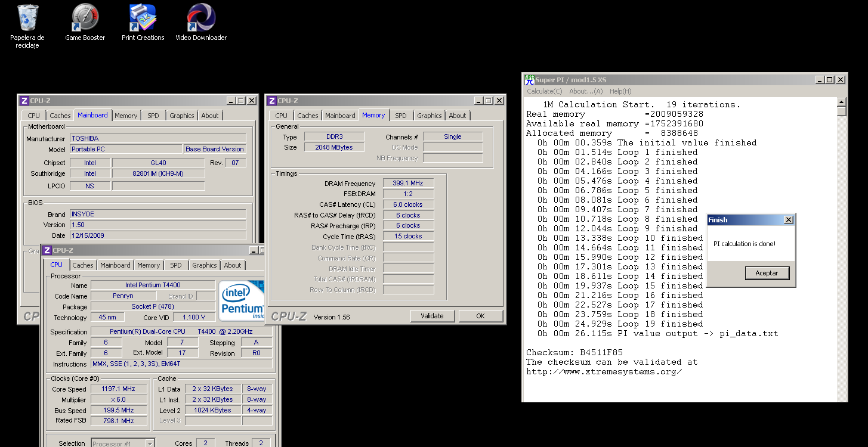Open About tab in CPU window
868x447 pixels.
(x=233, y=265)
